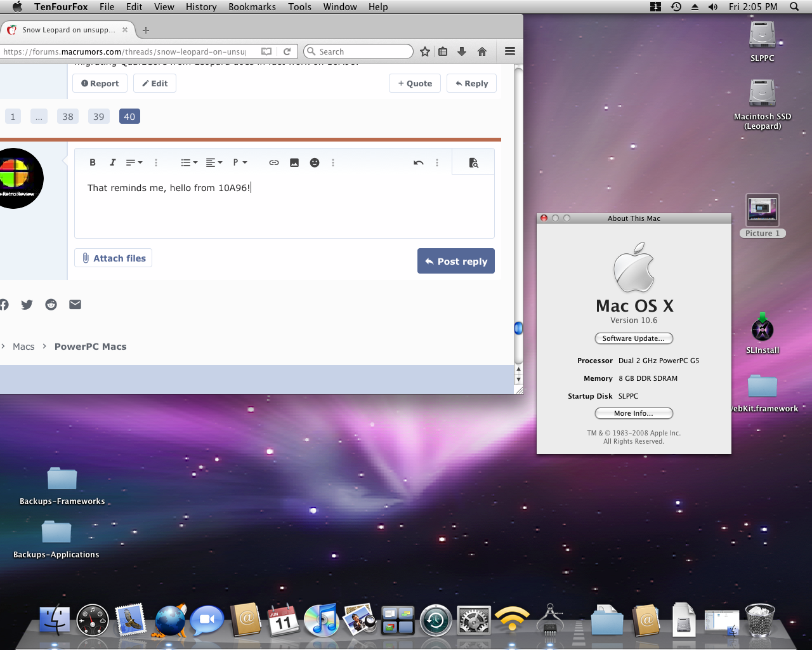Open the TenFourFox hamburger menu
This screenshot has height=650, width=812.
(509, 51)
